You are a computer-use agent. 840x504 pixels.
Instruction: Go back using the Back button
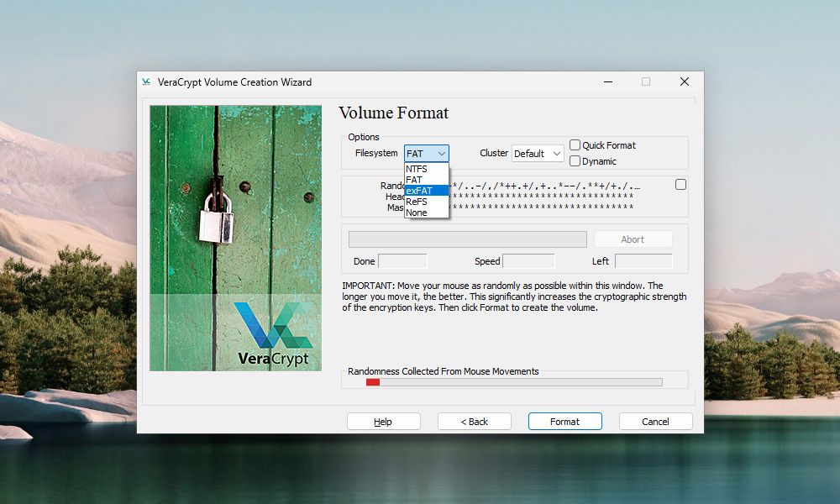pyautogui.click(x=474, y=421)
